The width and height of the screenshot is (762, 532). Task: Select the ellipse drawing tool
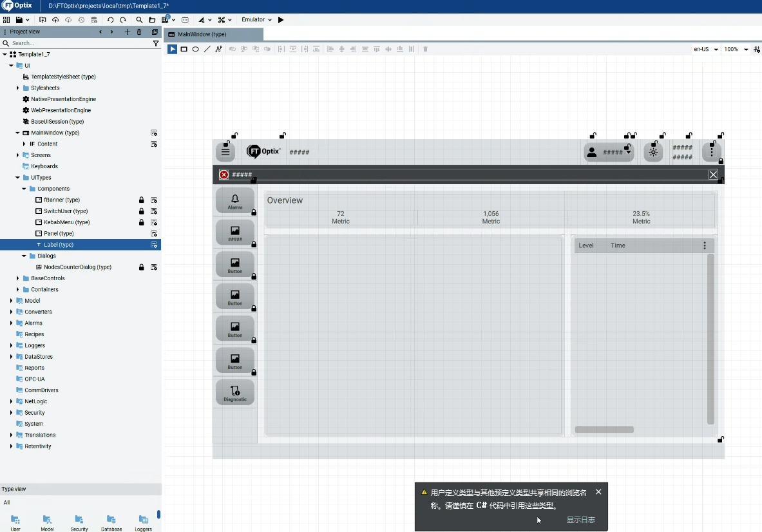click(x=196, y=49)
